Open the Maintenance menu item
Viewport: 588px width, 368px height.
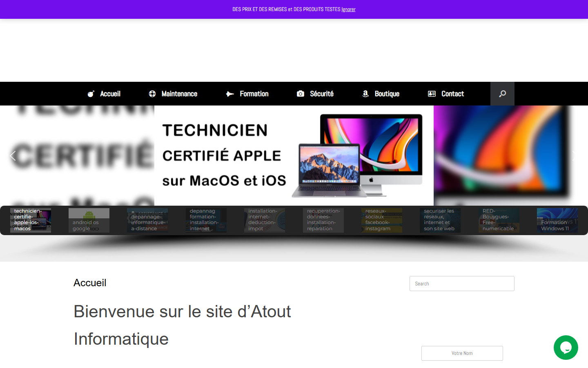pos(179,94)
